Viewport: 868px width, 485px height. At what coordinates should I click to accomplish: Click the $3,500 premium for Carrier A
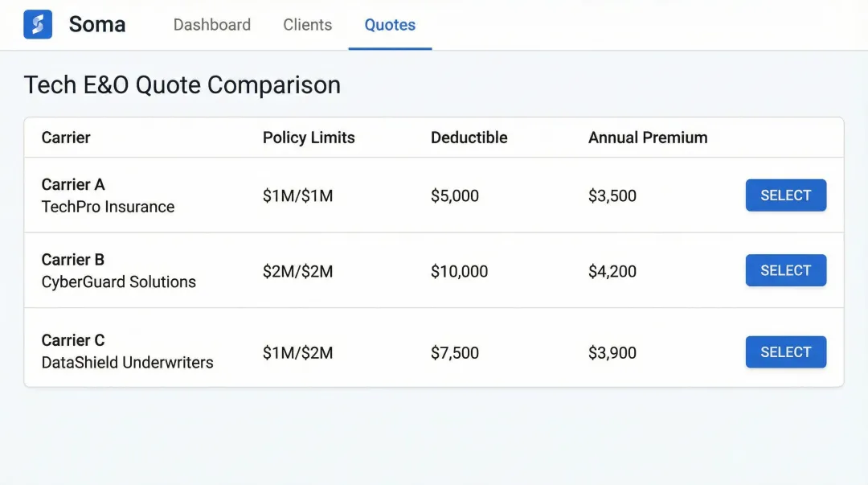pyautogui.click(x=612, y=195)
